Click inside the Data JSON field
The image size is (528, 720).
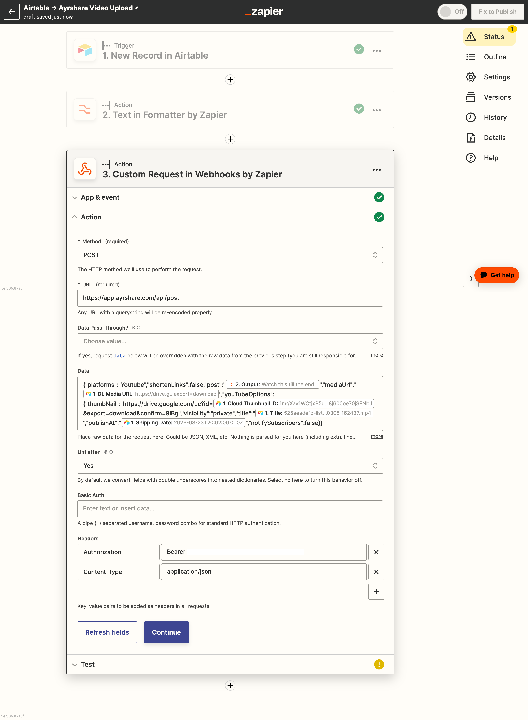[x=230, y=404]
